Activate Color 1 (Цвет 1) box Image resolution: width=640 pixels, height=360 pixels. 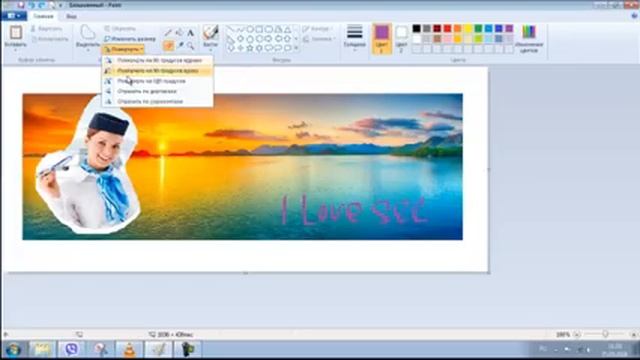coord(382,39)
